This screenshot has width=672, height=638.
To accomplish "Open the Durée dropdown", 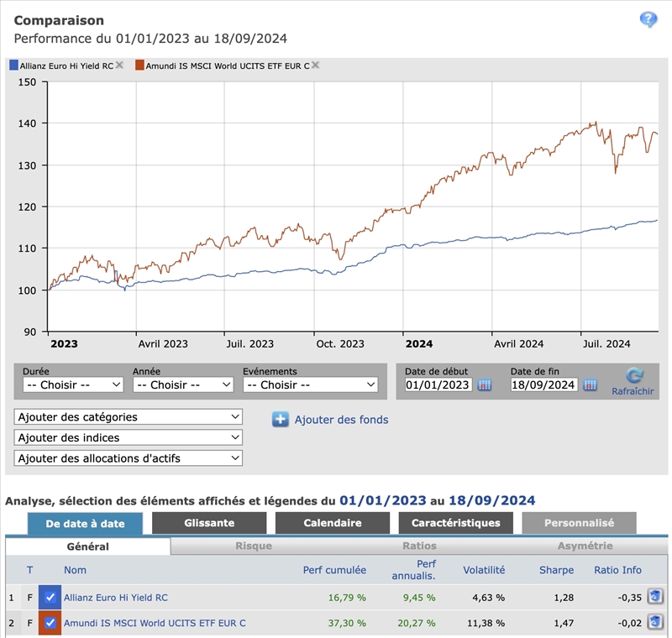I will [73, 384].
